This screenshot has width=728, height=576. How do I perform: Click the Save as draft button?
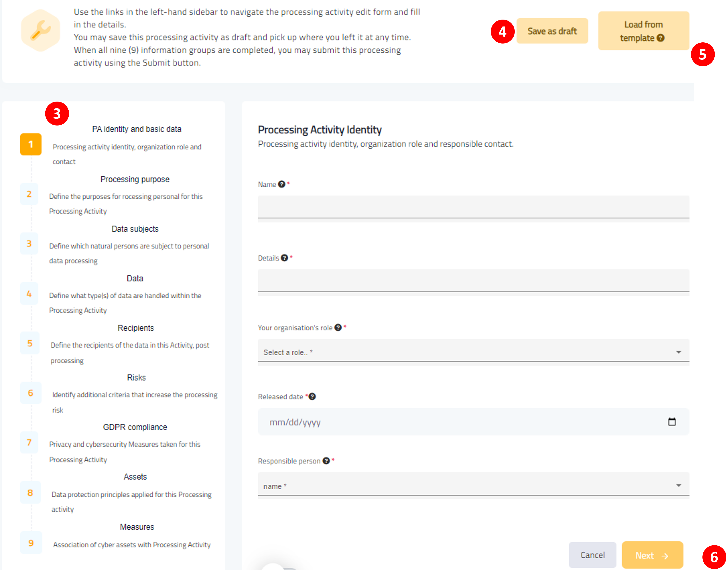[x=552, y=31]
